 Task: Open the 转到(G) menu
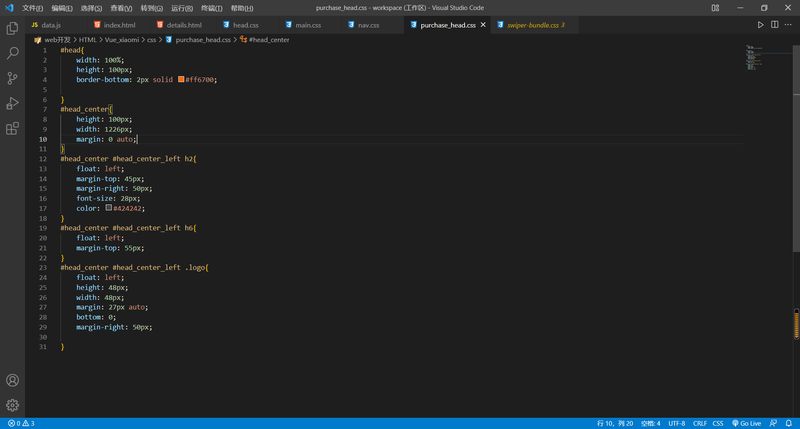[x=152, y=8]
